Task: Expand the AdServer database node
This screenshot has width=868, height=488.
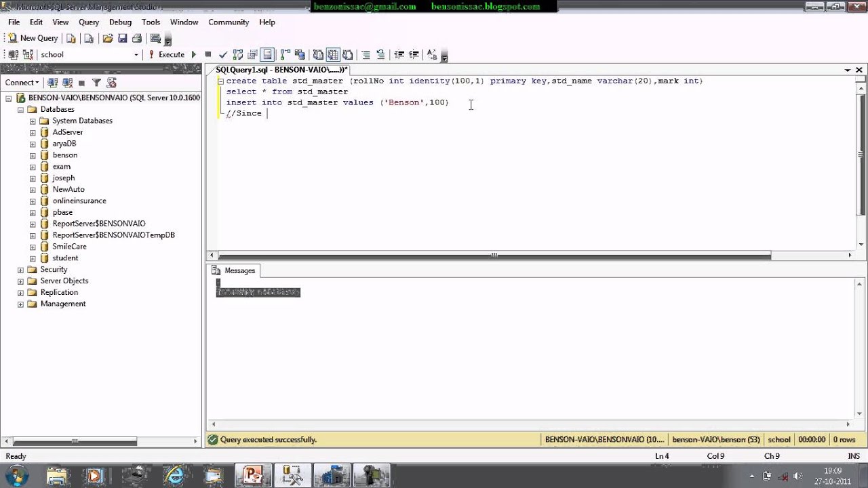Action: [32, 132]
